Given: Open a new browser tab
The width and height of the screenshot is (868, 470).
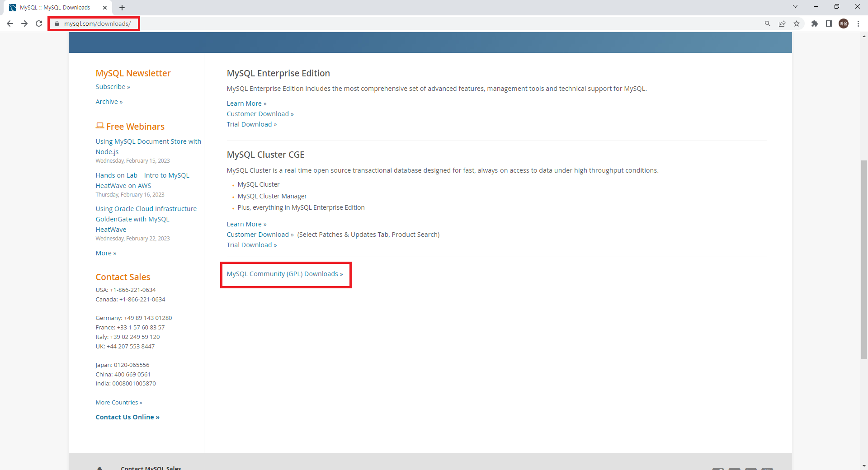Looking at the screenshot, I should pyautogui.click(x=122, y=8).
